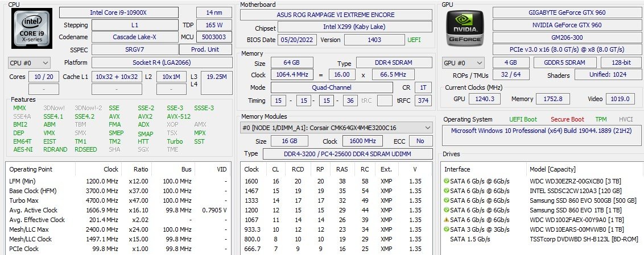The height and width of the screenshot is (255, 644).
Task: Click the Avg. Active Clock VID 0.7905 V
Action: pos(214,210)
